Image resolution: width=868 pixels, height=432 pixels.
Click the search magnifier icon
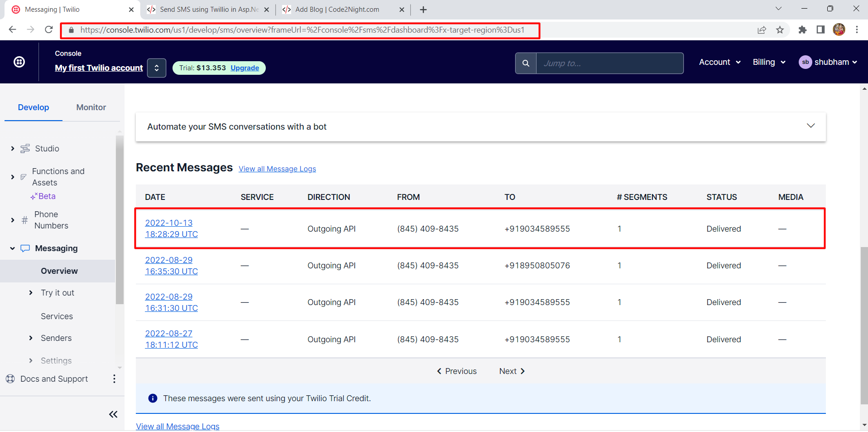(526, 63)
